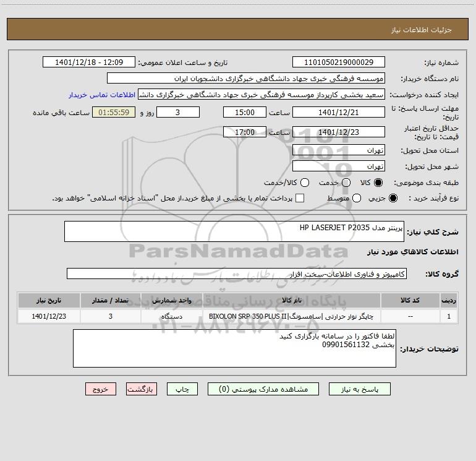476x461 pixels.
Task: Click the واحد شمارش column header
Action: click(172, 300)
